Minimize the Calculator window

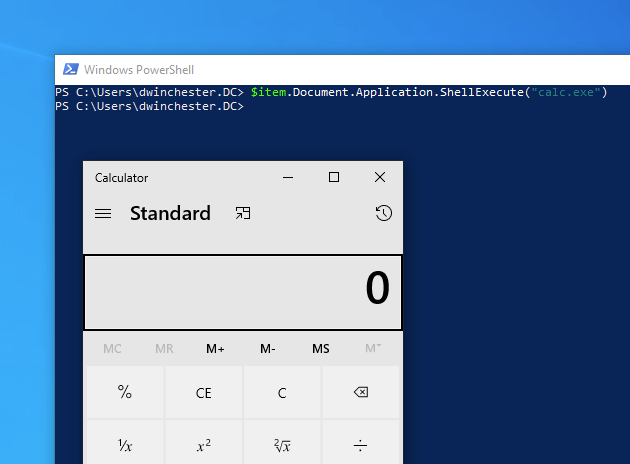tap(288, 177)
